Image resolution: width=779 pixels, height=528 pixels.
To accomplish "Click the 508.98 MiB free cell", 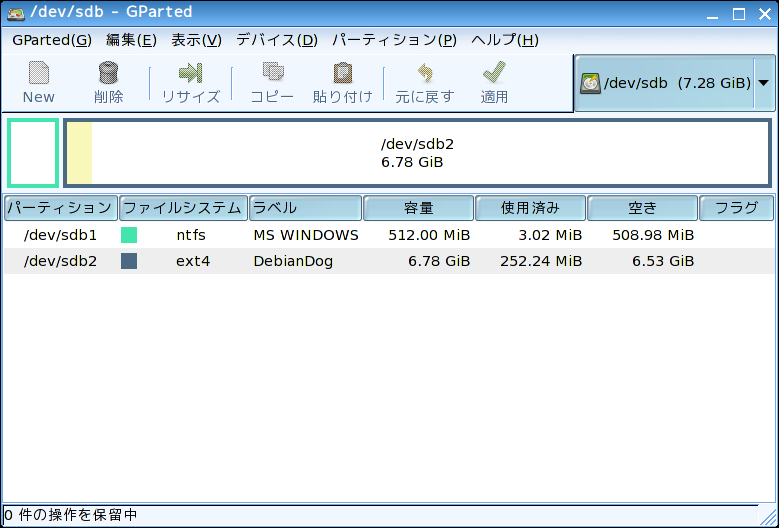I will 653,235.
